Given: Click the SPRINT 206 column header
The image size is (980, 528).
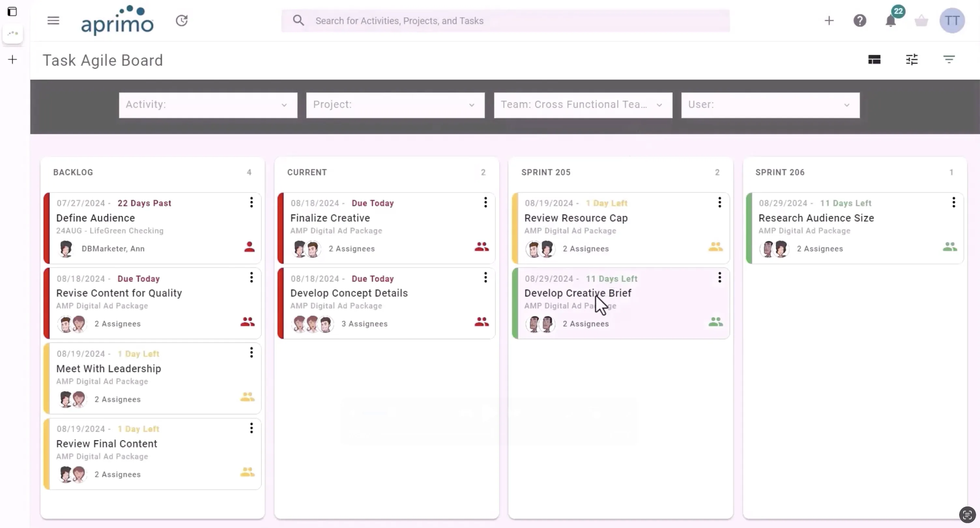Looking at the screenshot, I should (780, 172).
